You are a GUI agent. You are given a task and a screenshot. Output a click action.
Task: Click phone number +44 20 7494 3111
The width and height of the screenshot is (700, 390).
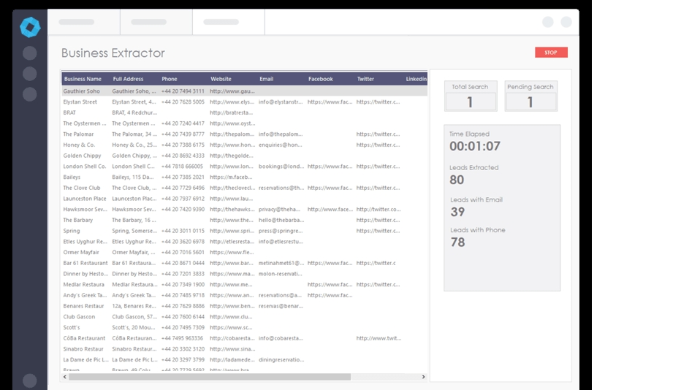pos(183,91)
